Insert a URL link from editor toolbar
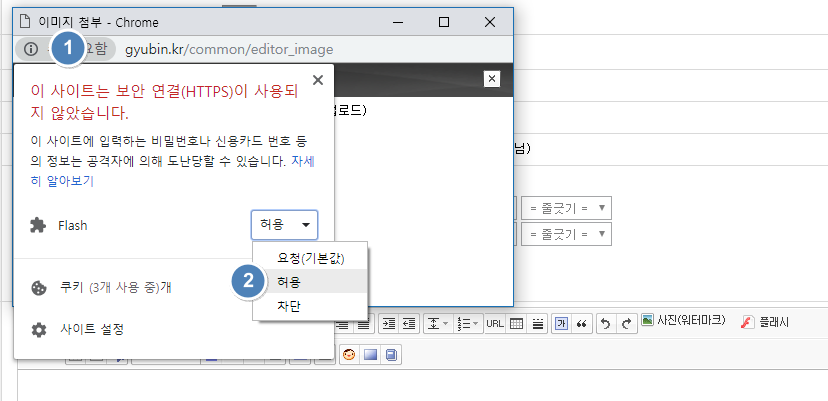828x401 pixels. (x=494, y=323)
